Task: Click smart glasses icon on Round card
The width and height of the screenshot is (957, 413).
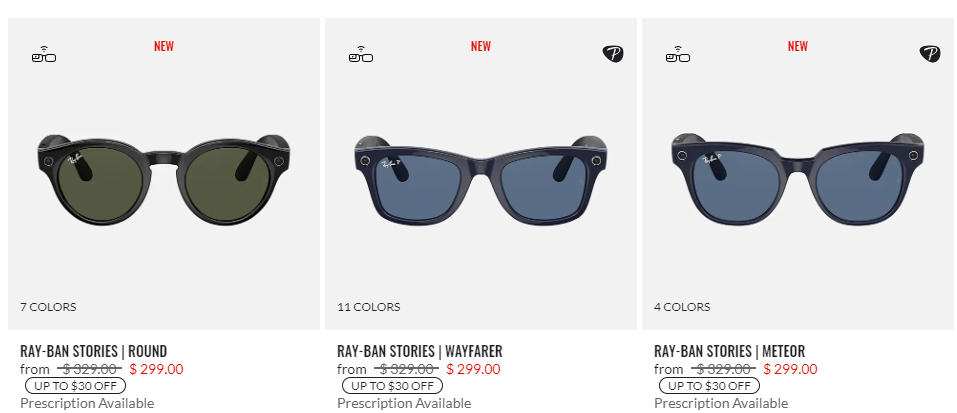Action: [44, 54]
